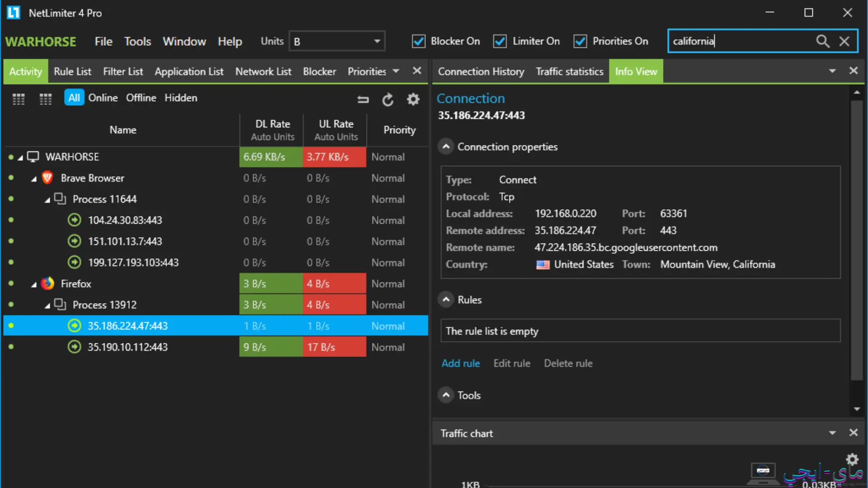
Task: Collapse Connection properties section
Action: [446, 146]
